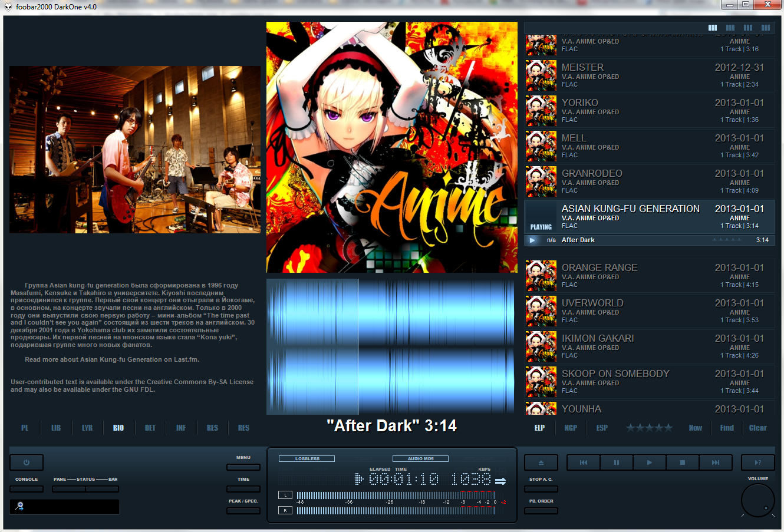Give the track a five-star rating
The height and width of the screenshot is (532, 784).
(x=667, y=428)
